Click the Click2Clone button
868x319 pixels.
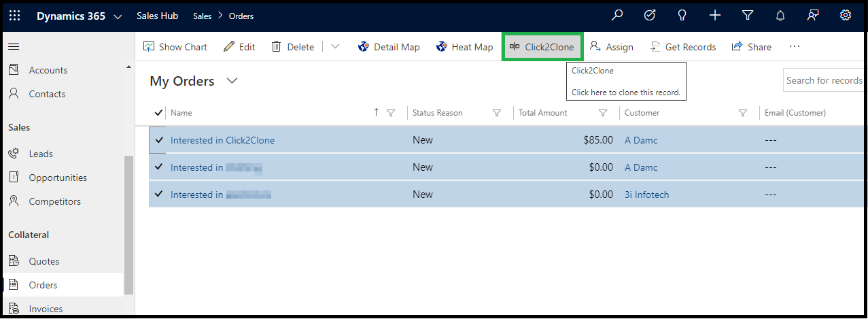pos(542,47)
